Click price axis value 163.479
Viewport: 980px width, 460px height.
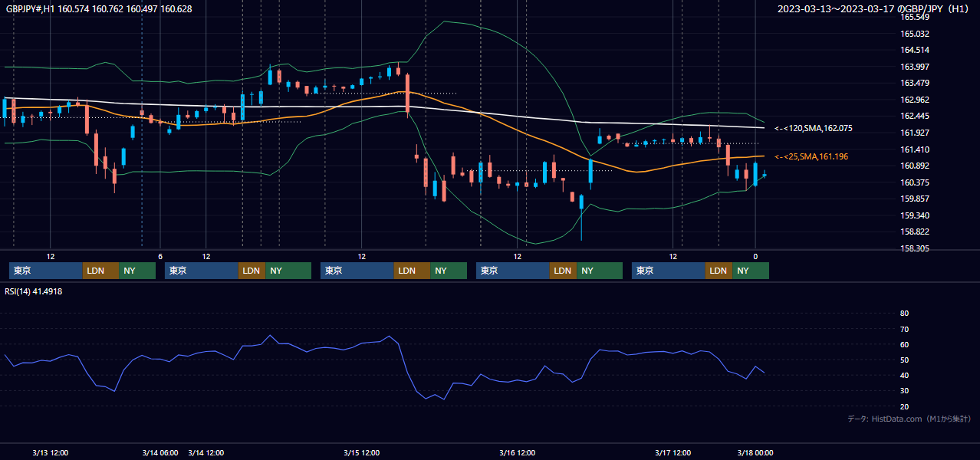[x=914, y=83]
